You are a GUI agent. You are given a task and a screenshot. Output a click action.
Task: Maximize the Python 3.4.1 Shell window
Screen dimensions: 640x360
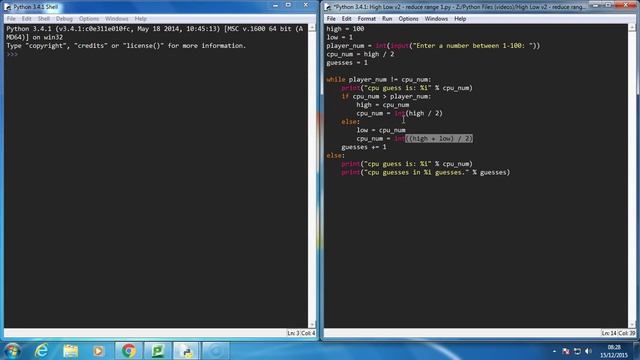(288, 5)
